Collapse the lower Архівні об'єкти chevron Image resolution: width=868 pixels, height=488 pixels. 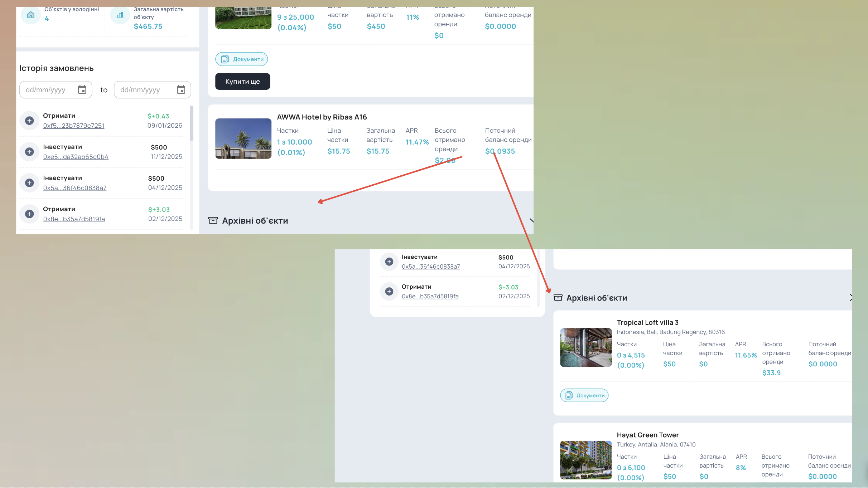point(850,298)
